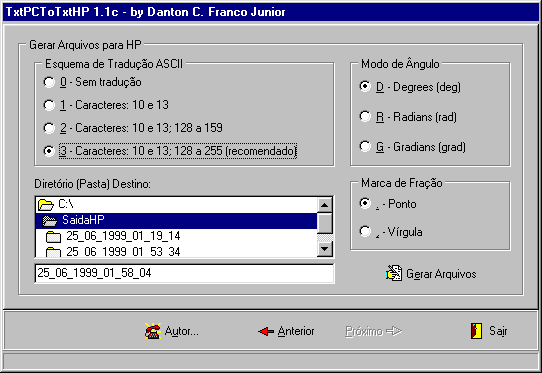Select the C:\ directory entry

[x=176, y=204]
